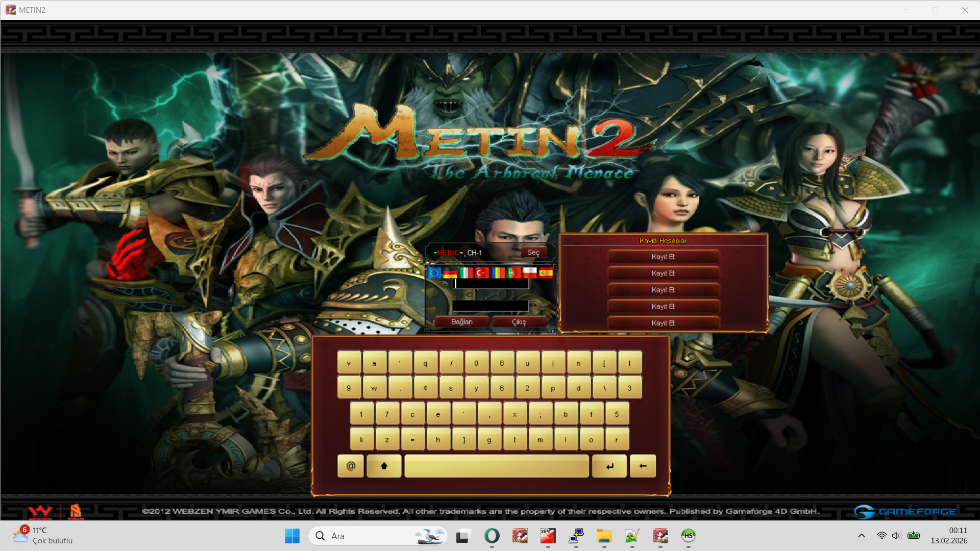Open the green HS taskbar icon

tap(688, 536)
